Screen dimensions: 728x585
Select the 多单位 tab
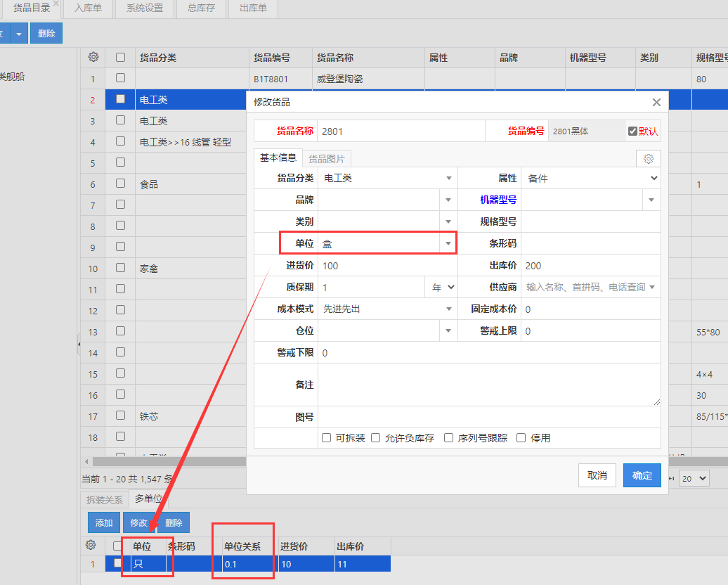click(148, 499)
